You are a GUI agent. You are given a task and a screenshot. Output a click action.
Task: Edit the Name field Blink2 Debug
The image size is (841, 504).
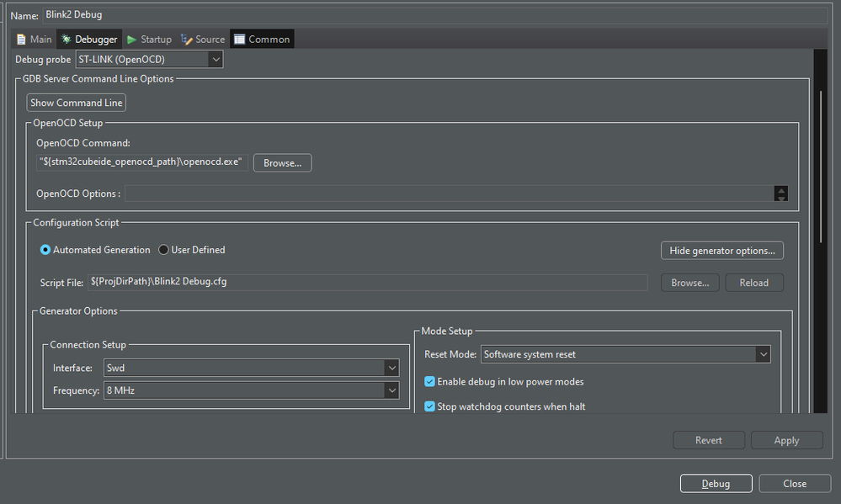[x=434, y=15]
